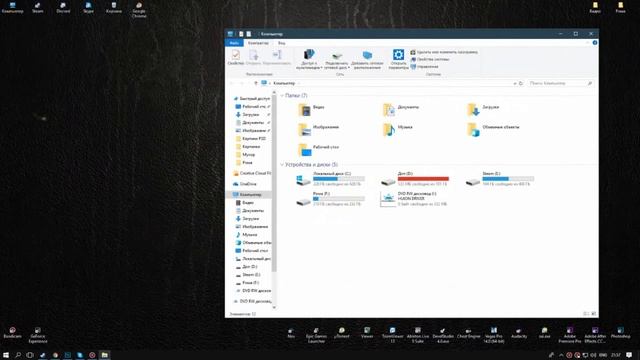The height and width of the screenshot is (360, 640).
Task: Collapse the Устройства и диски group
Action: (x=282, y=164)
